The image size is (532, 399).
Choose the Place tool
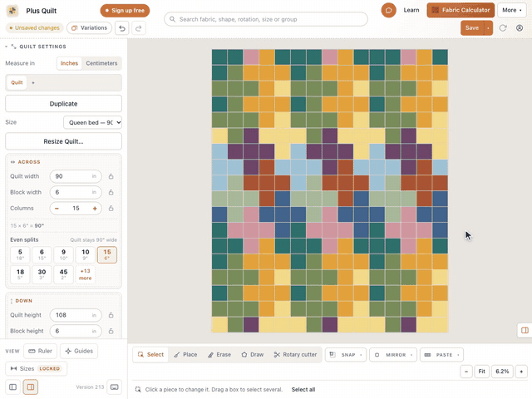coord(185,355)
